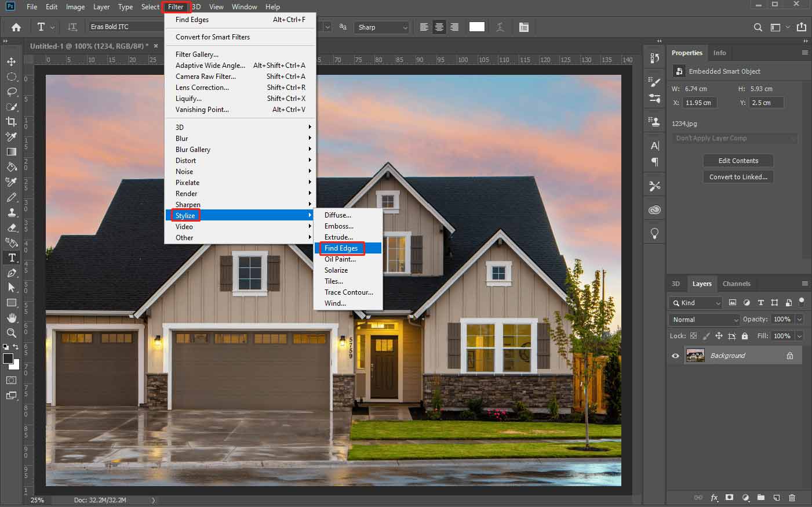Expand the Stylize filter submenu
The image size is (812, 507).
click(x=185, y=215)
